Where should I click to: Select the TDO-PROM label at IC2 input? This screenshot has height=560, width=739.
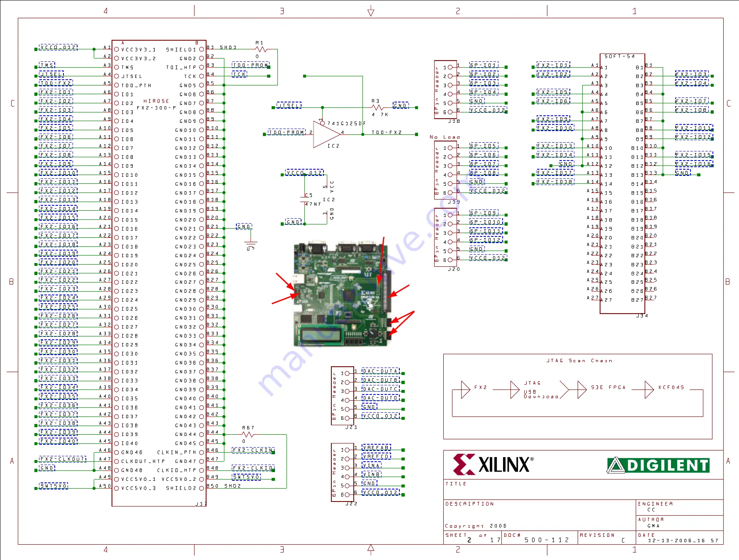(x=287, y=132)
